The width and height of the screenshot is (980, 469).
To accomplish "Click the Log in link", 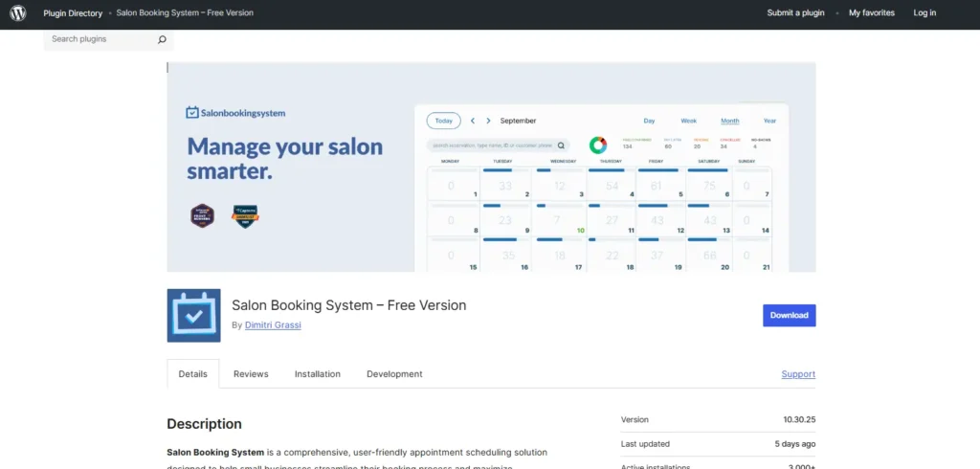I will (x=924, y=12).
